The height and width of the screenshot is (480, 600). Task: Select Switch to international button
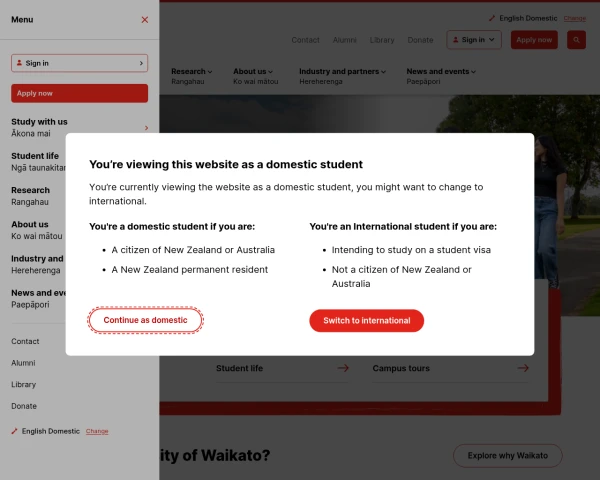tap(367, 321)
